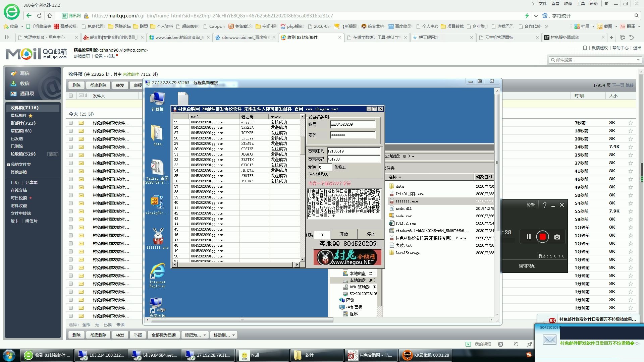Open address bar dropdown arrow
The width and height of the screenshot is (644, 362).
536,15
